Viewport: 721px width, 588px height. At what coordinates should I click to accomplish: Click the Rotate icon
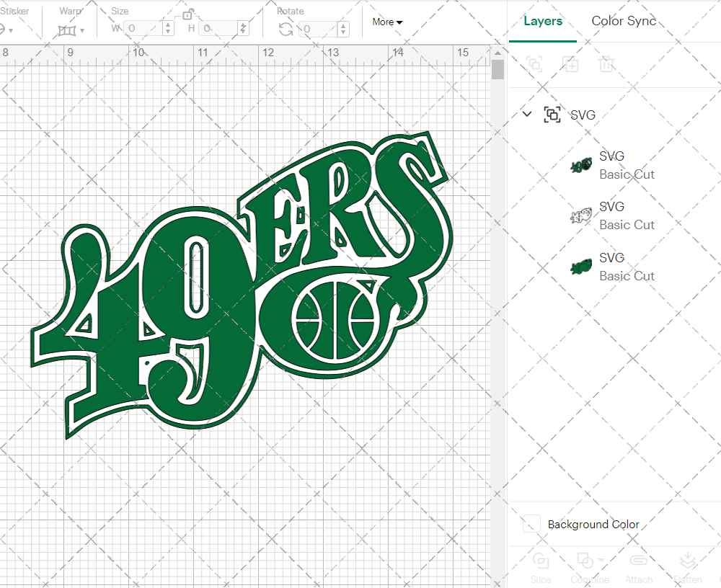pos(285,30)
